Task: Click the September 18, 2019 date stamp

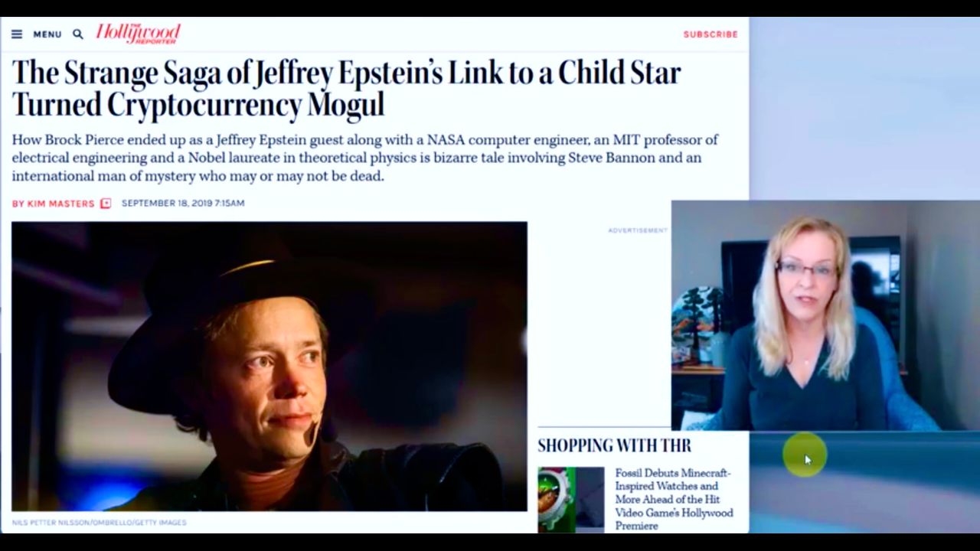Action: (183, 204)
